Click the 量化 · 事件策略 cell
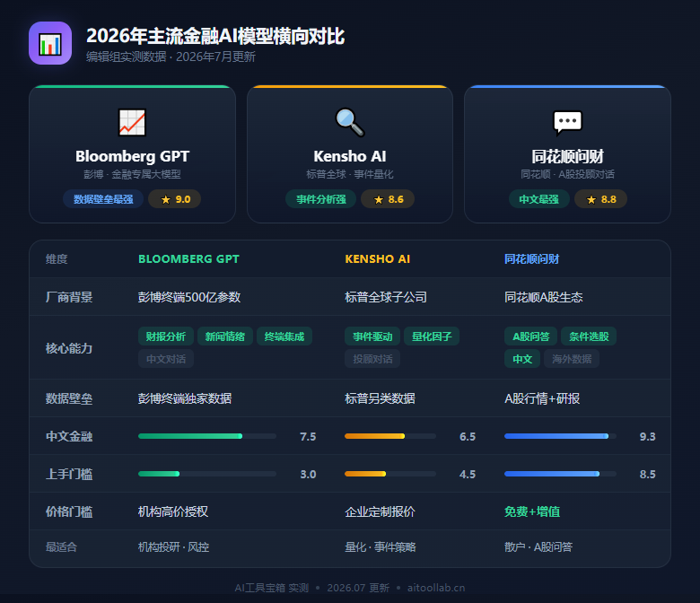Viewport: 700px width, 603px height. tap(381, 546)
